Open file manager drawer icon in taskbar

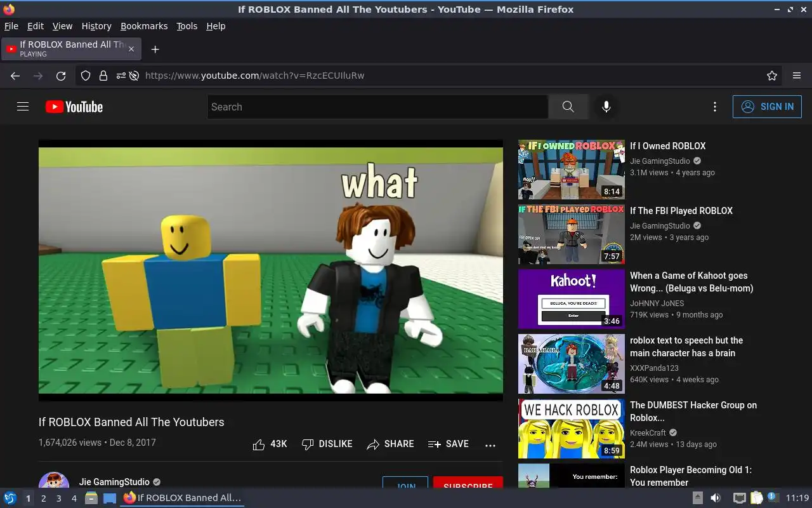[91, 498]
